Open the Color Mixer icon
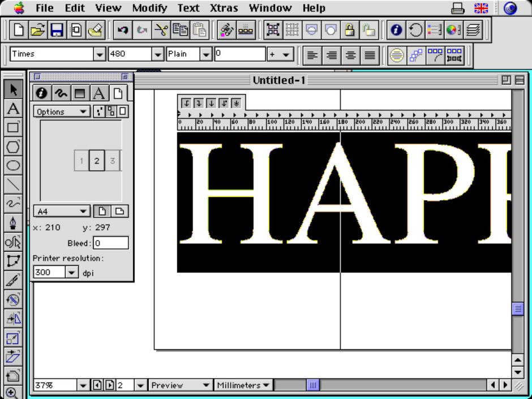The width and height of the screenshot is (532, 399). click(x=454, y=30)
